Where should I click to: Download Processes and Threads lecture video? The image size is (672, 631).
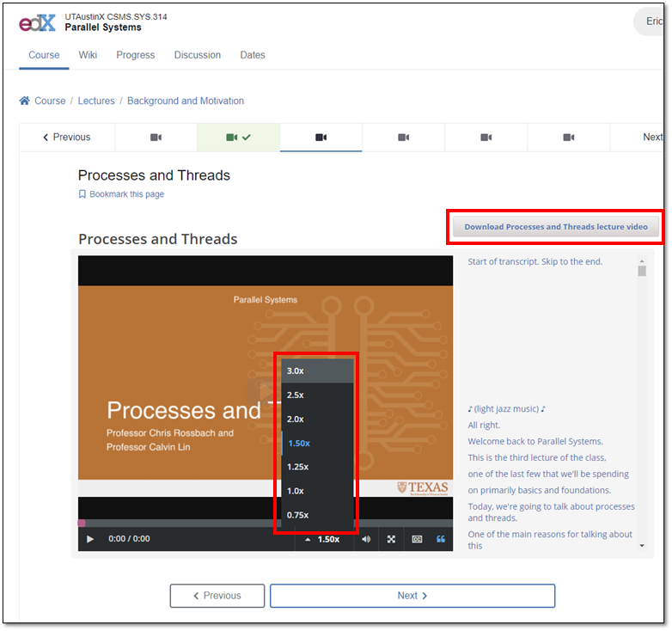click(x=556, y=227)
